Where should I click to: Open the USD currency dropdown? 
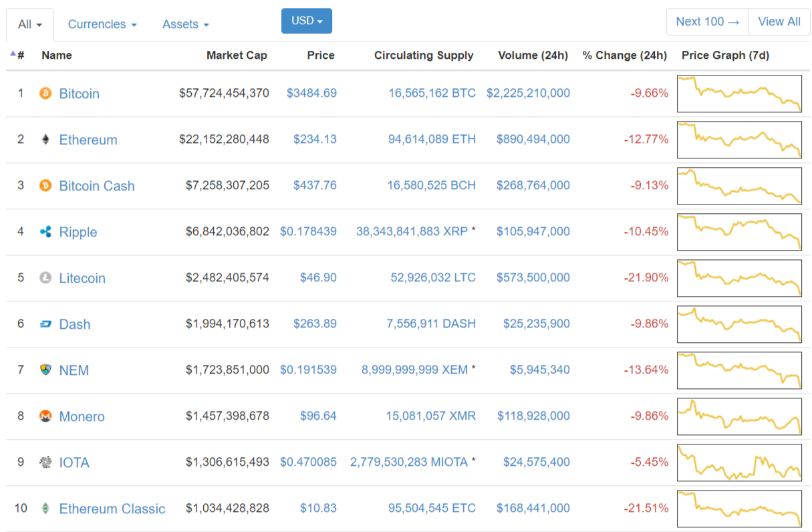pos(307,21)
